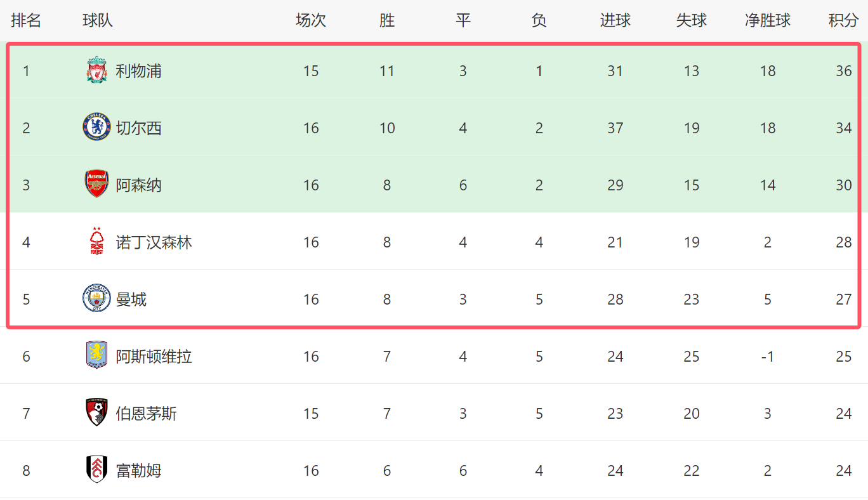
Task: Open the 利物浦 team name link
Action: click(x=138, y=71)
